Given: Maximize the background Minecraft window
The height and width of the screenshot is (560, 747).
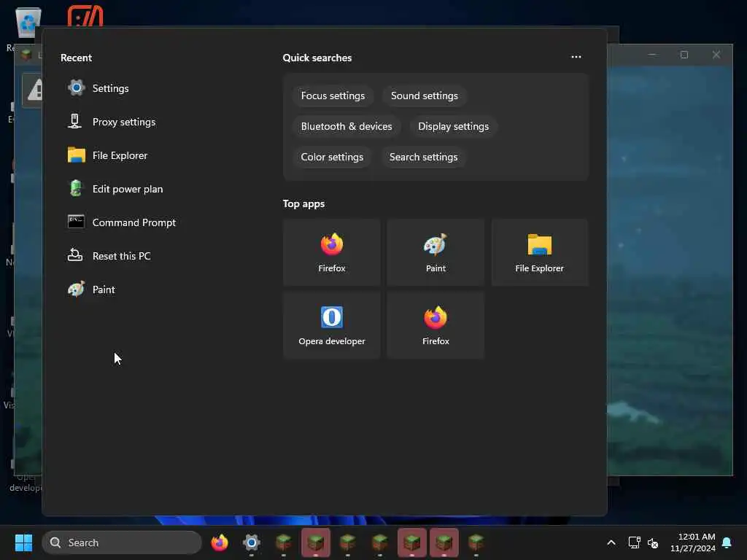Looking at the screenshot, I should (684, 55).
